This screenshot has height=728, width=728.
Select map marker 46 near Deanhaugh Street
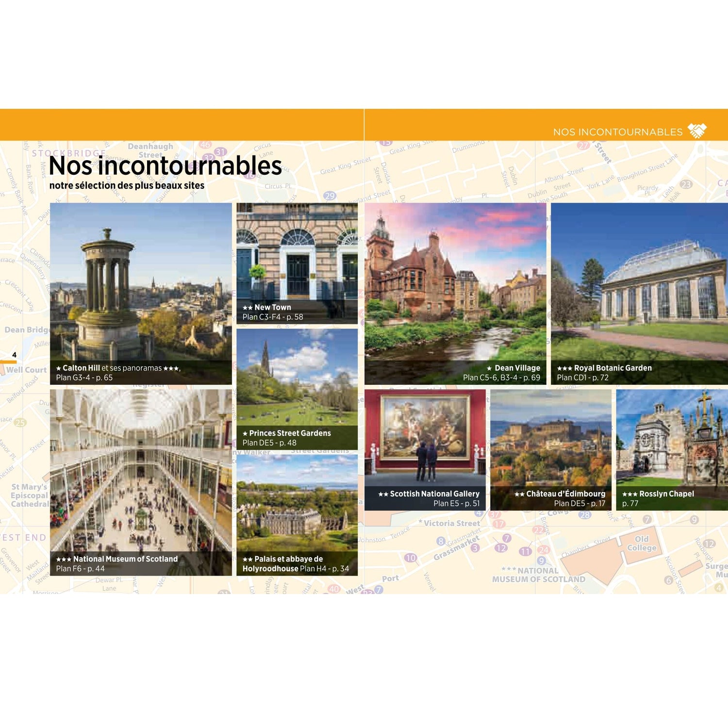click(204, 144)
